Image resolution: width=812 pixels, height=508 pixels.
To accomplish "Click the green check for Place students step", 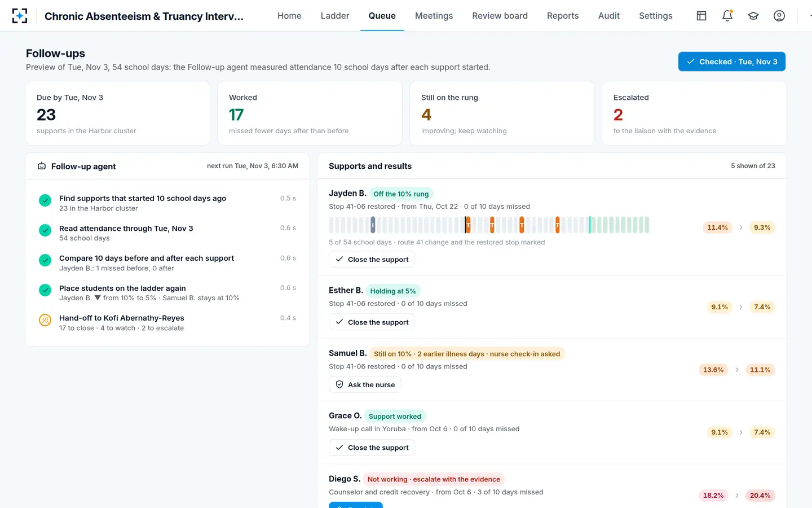I will coord(45,290).
